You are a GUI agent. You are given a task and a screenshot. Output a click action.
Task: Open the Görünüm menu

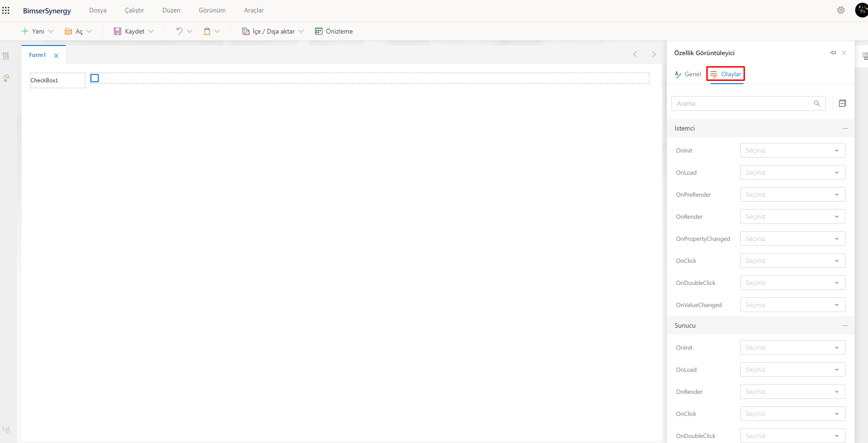(x=212, y=10)
